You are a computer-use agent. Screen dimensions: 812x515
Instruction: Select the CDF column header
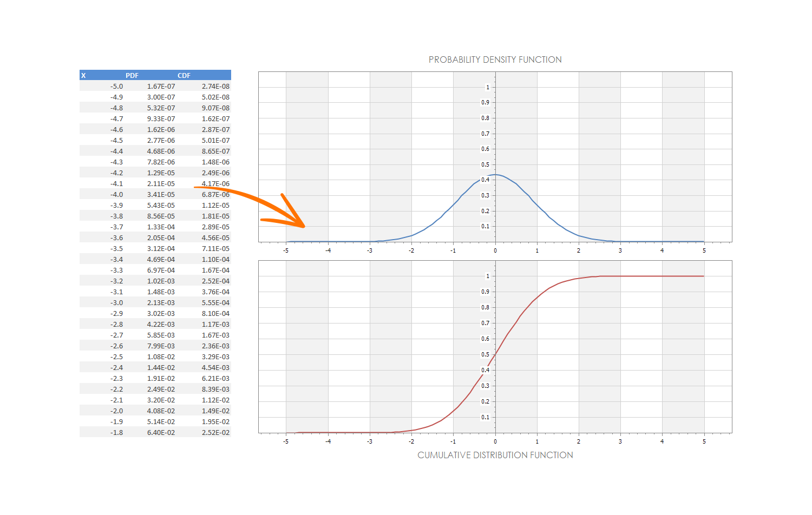coord(184,76)
